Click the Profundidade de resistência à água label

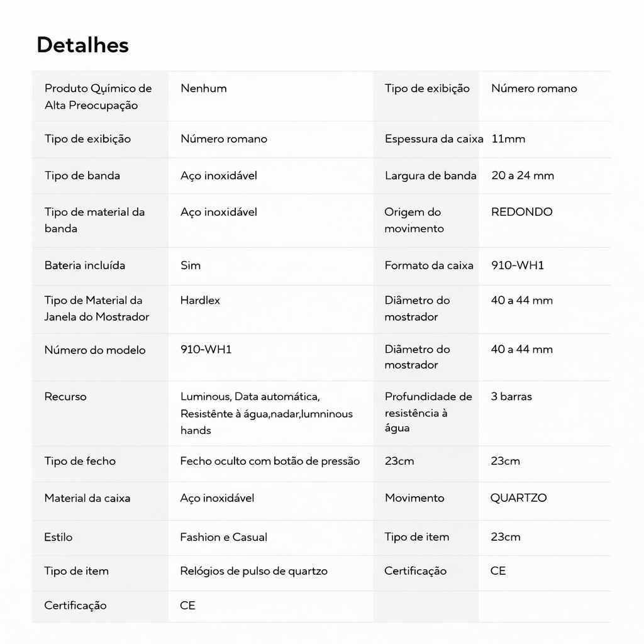[x=428, y=413]
